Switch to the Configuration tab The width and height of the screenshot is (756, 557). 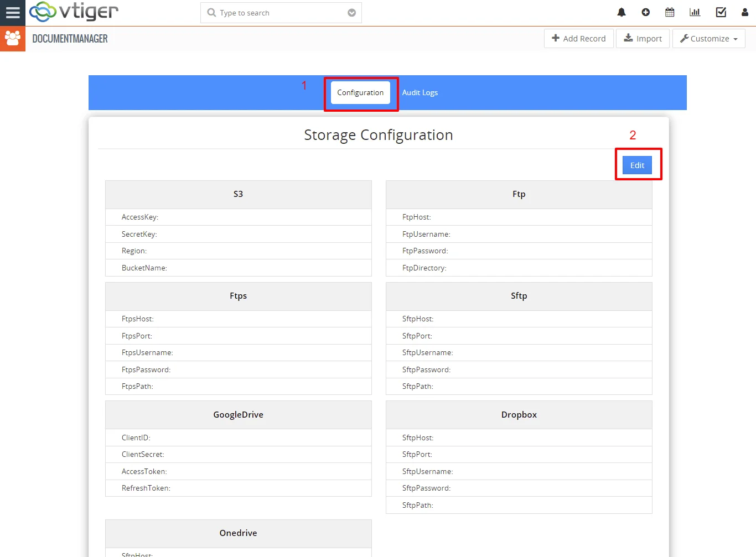point(360,92)
